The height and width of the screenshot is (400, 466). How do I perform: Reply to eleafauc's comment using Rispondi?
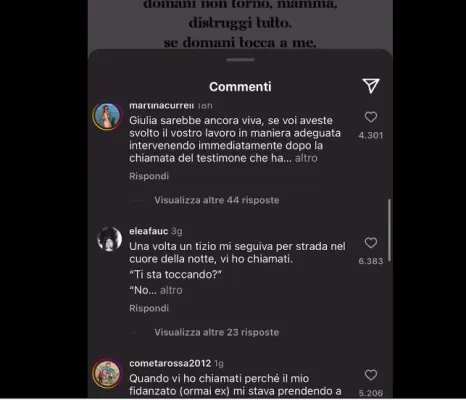149,308
